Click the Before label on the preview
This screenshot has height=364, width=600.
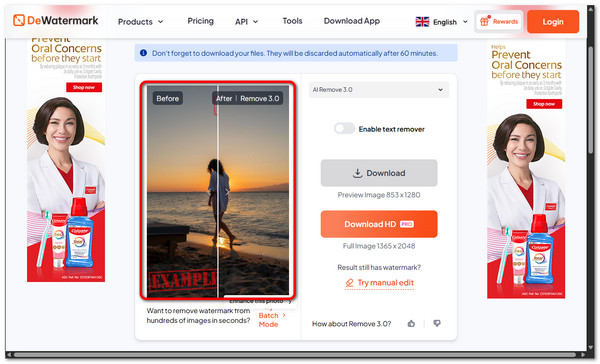click(x=168, y=98)
